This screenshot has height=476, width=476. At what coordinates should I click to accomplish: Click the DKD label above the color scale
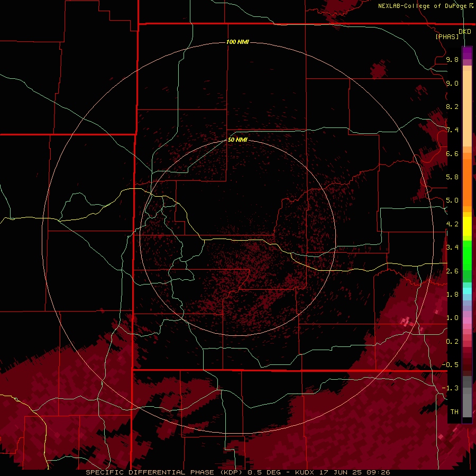[x=465, y=31]
